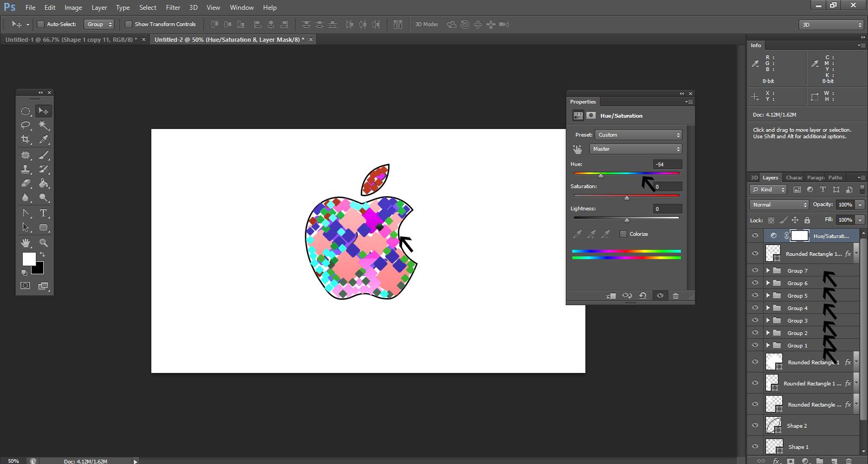Screen dimensions: 868x464
Task: Click the Lightness slider handle
Action: [x=627, y=220]
